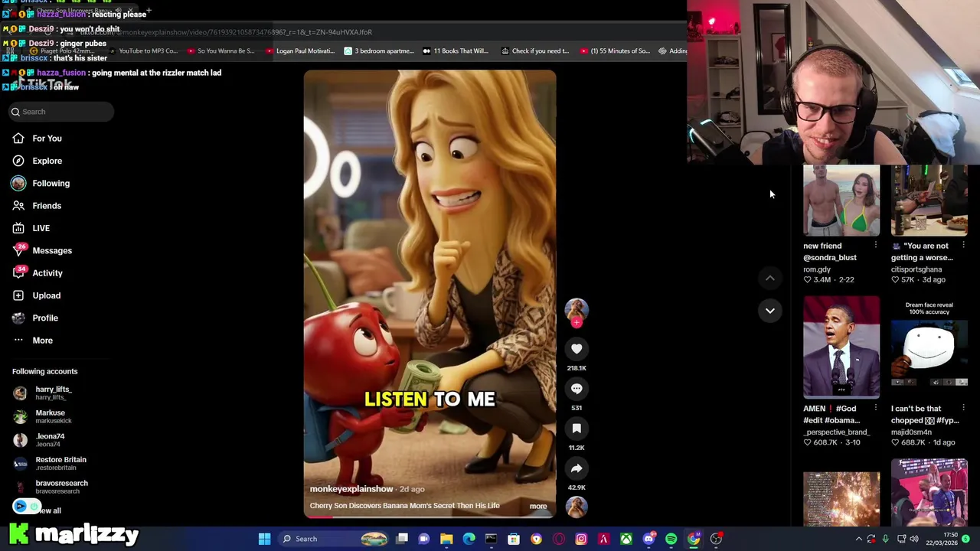Image resolution: width=980 pixels, height=551 pixels.
Task: Open options for new friend video
Action: 875,246
